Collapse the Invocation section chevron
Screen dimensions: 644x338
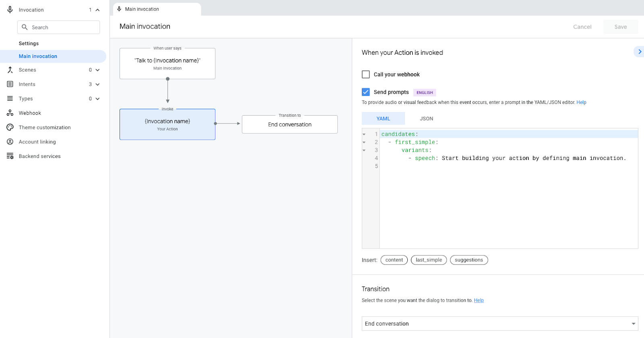97,10
